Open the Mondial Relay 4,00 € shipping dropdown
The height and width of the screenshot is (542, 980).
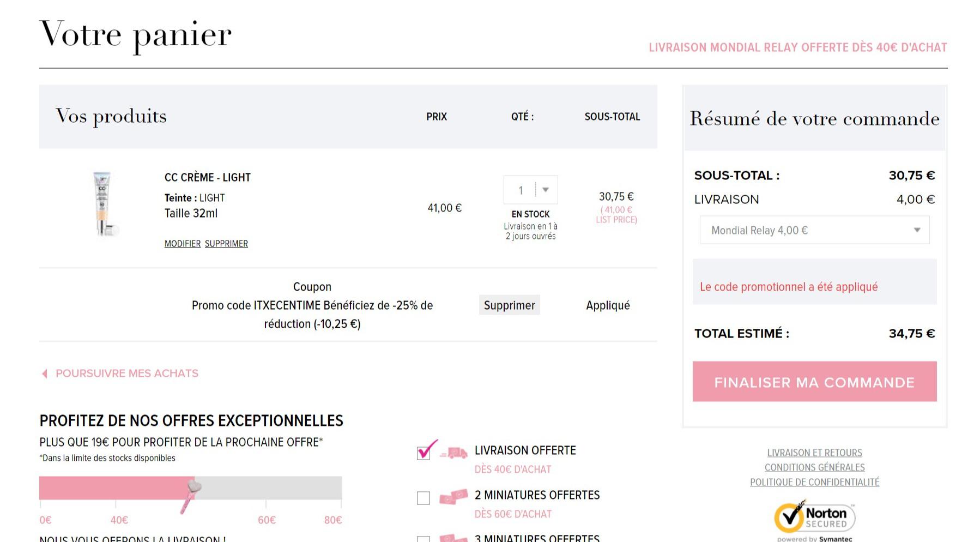[x=814, y=230]
